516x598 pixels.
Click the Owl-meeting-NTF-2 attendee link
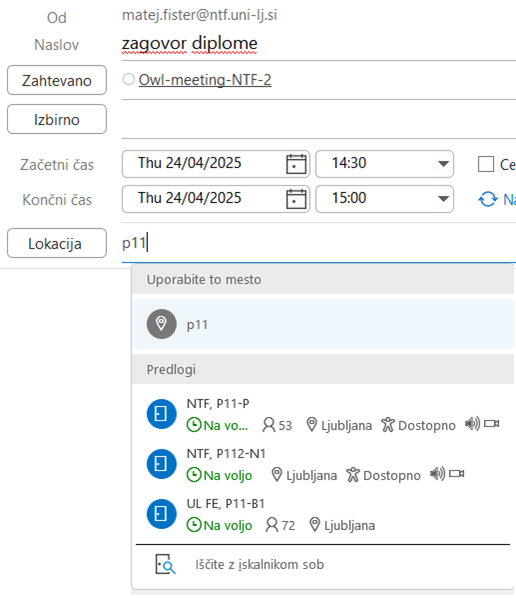click(205, 80)
